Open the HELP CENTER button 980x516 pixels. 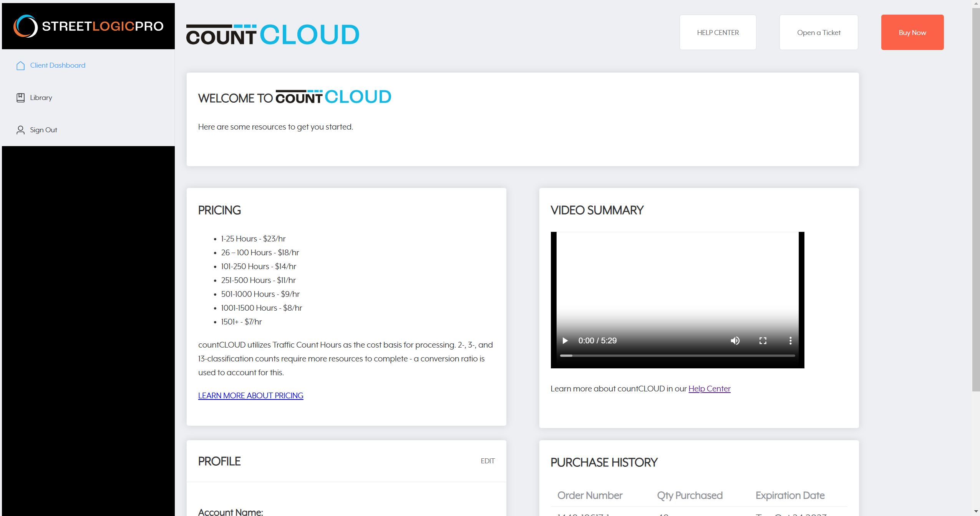[718, 32]
